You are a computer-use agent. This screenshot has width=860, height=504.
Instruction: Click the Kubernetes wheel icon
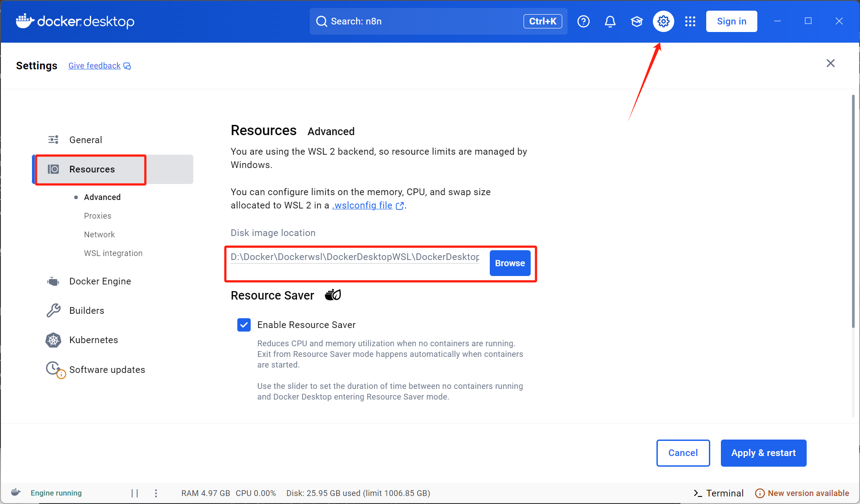(x=53, y=340)
